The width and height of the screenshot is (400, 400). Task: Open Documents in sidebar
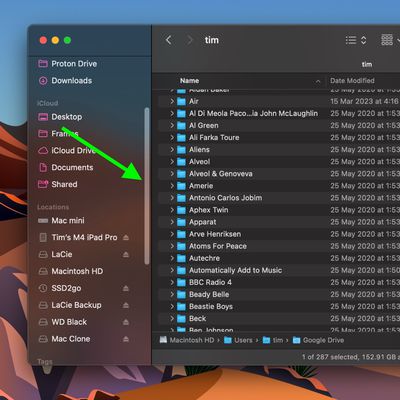(66, 167)
